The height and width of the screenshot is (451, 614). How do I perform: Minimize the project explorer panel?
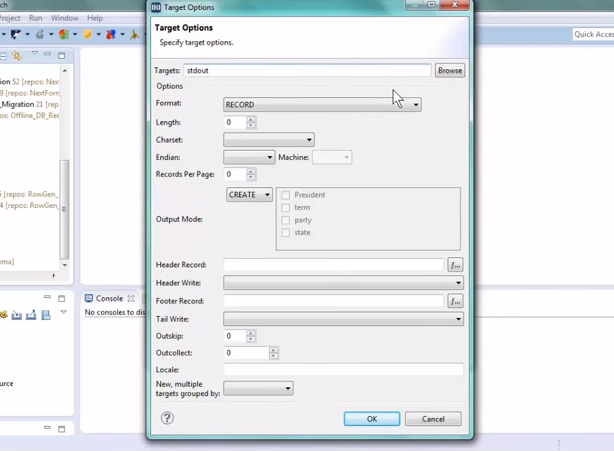tap(47, 54)
